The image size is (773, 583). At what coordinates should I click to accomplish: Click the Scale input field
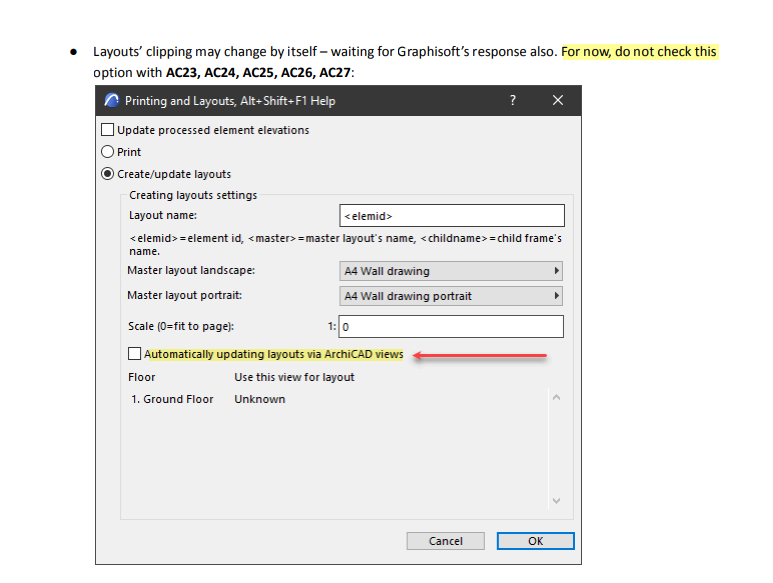451,327
